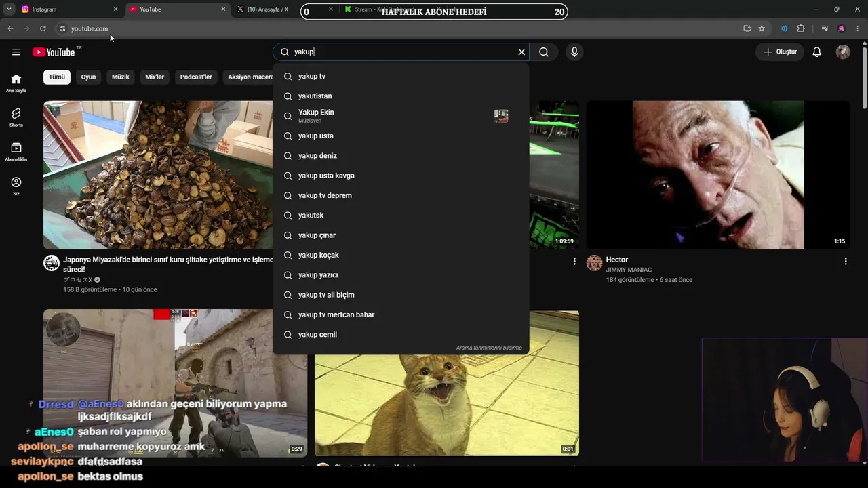
Task: Submit search with the magnifier button
Action: [544, 52]
